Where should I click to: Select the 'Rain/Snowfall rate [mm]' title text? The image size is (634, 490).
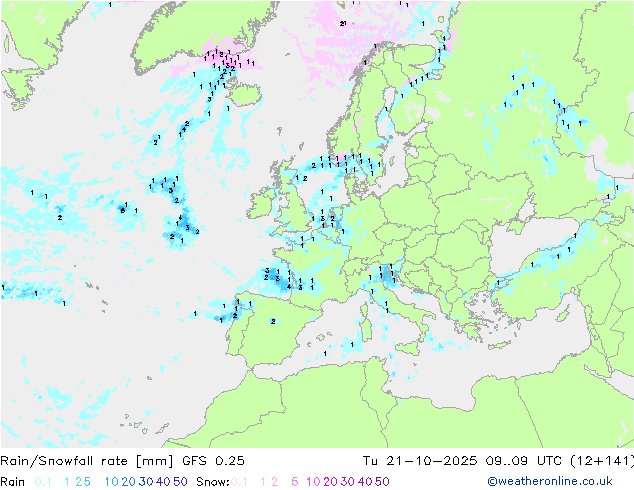[x=87, y=460]
